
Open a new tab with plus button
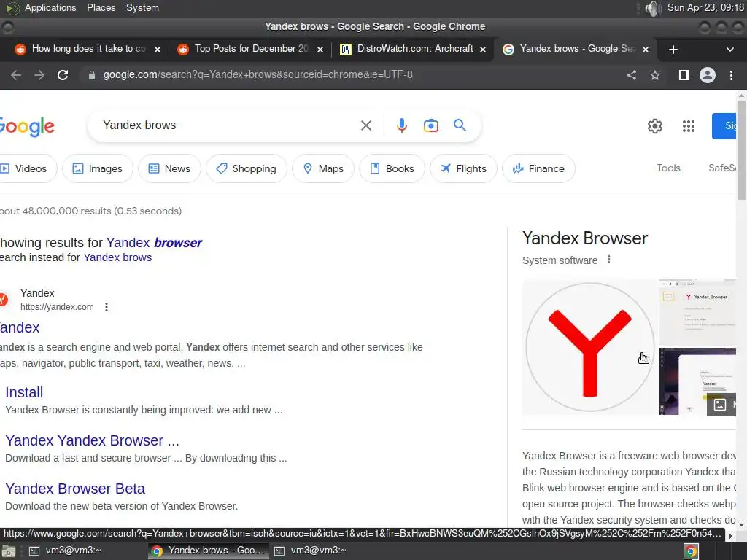(673, 50)
